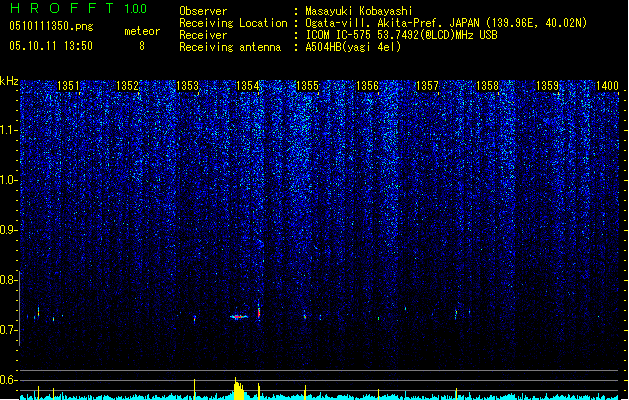
Task: Select the filename 0510111350.png
Action: tap(51, 26)
